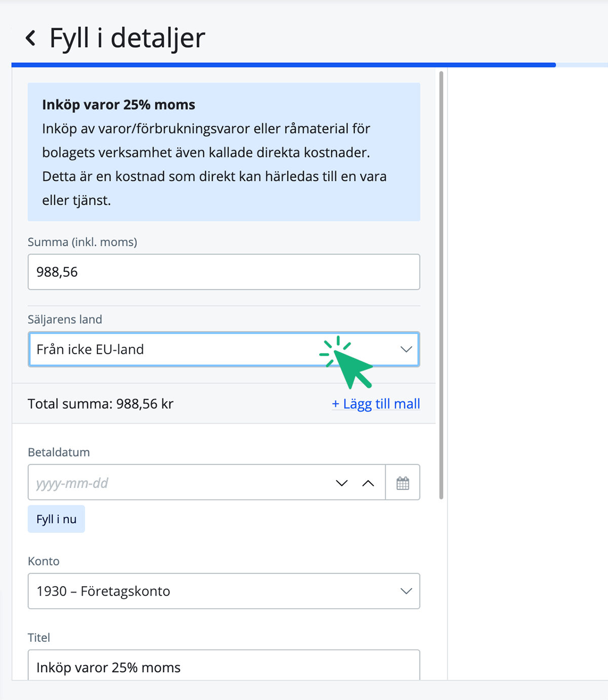This screenshot has height=700, width=608.
Task: Open the Konto dropdown showing 1930 – Företagskonto
Action: (223, 591)
